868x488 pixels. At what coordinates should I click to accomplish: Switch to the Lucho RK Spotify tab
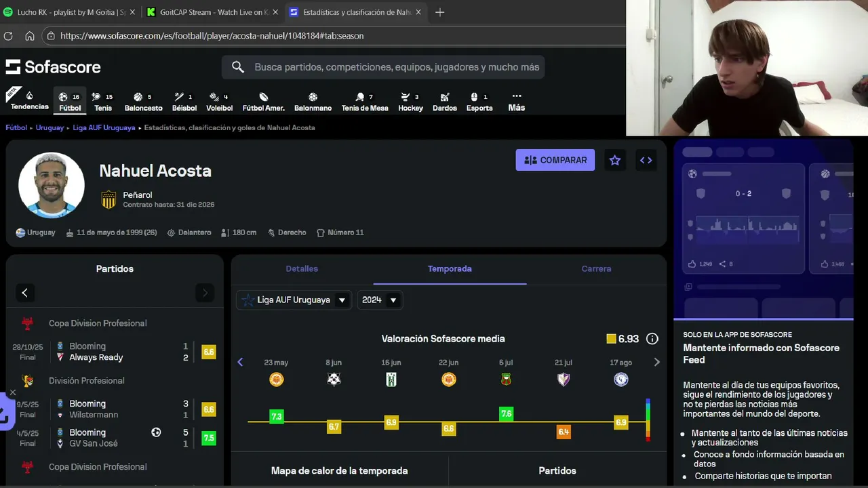click(x=69, y=12)
